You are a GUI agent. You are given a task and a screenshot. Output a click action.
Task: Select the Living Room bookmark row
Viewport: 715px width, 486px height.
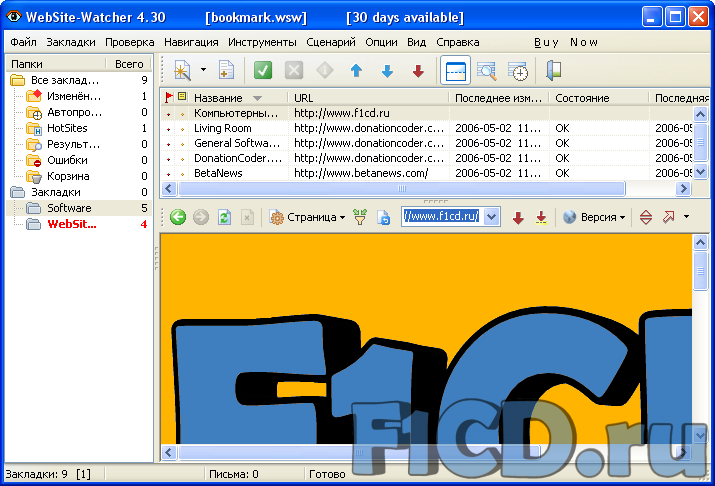click(x=426, y=128)
